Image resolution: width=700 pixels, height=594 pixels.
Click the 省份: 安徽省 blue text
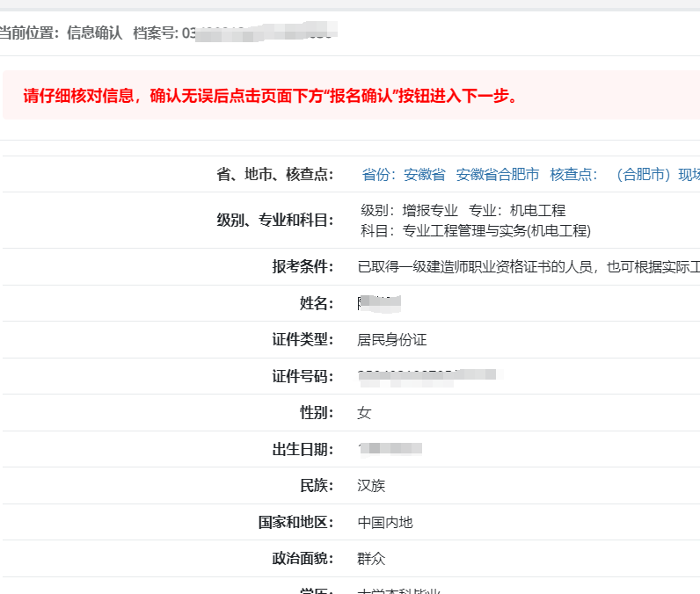[404, 175]
